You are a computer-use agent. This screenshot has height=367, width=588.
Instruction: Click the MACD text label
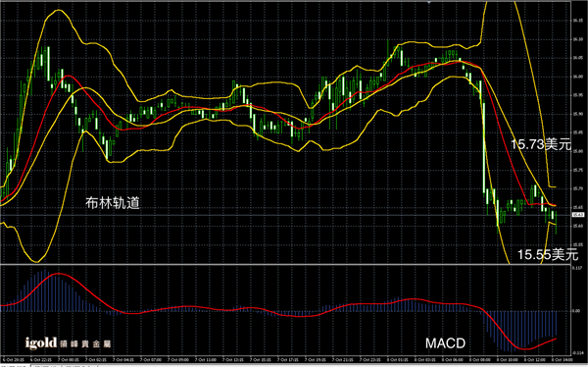[x=446, y=343]
